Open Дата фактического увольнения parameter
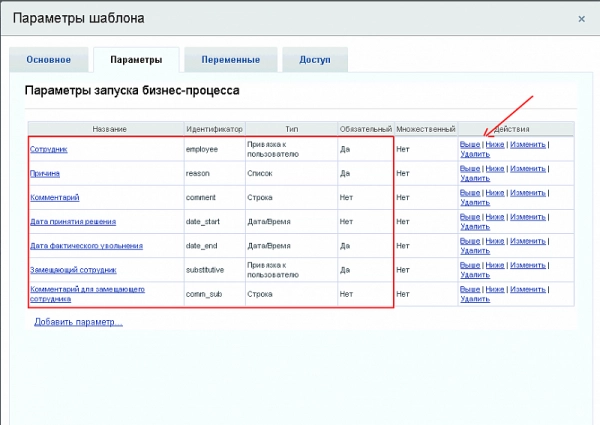The height and width of the screenshot is (425, 600). click(86, 246)
